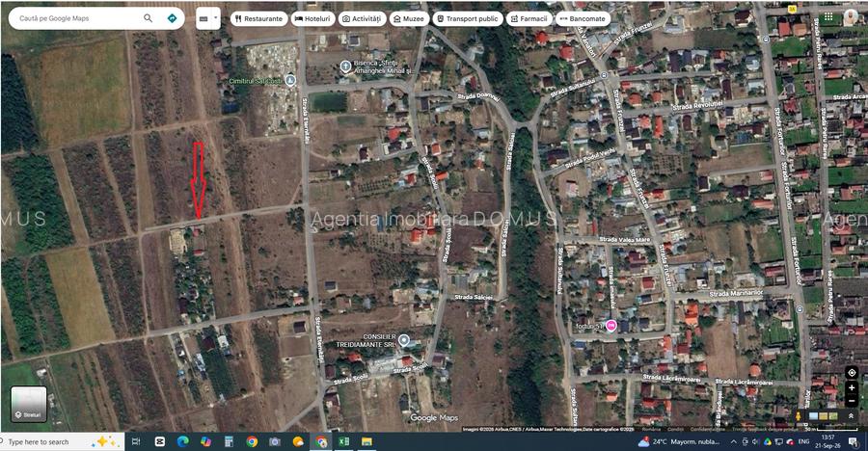Zoom in with the plus button
This screenshot has width=868, height=451.
point(852,388)
